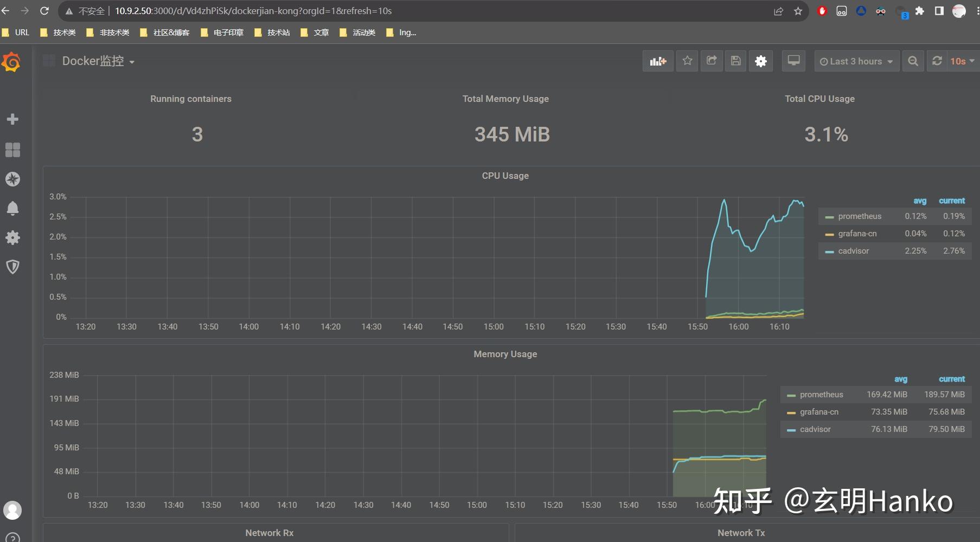Click the Share dashboard icon
980x542 pixels.
[712, 61]
